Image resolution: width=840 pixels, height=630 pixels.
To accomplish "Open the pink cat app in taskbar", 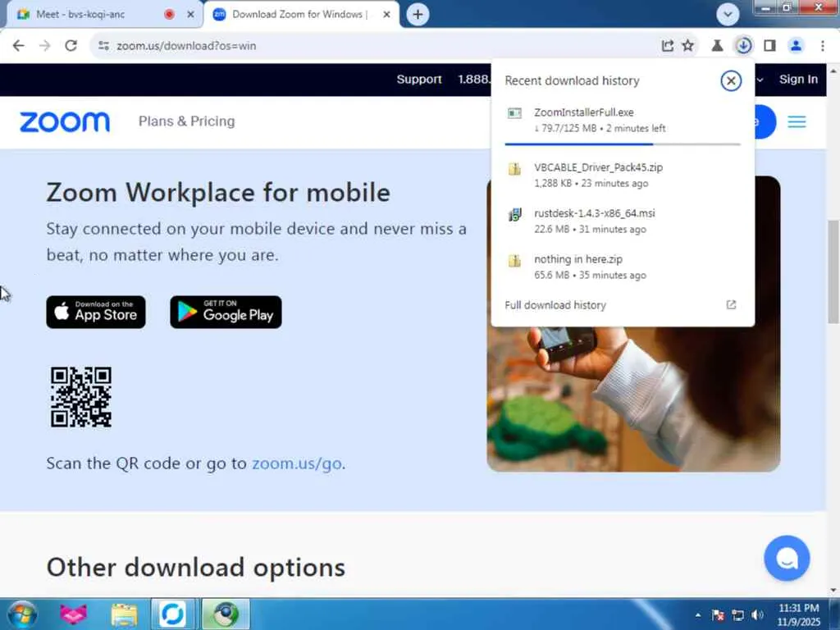I will (73, 614).
